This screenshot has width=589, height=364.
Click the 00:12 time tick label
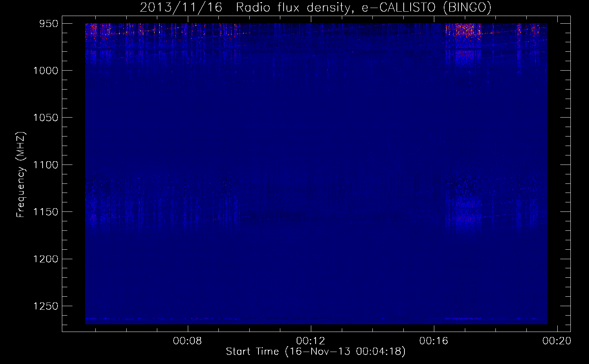click(311, 341)
